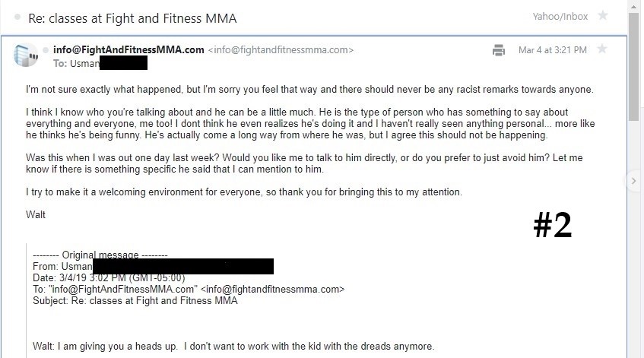Open the Yahoo/Inbox folder label
This screenshot has width=644, height=358.
560,17
